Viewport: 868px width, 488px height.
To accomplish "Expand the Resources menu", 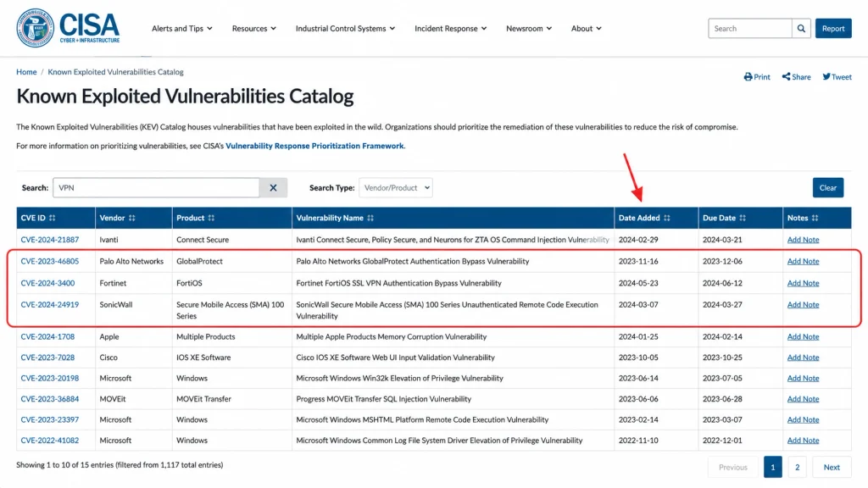I will [x=254, y=28].
